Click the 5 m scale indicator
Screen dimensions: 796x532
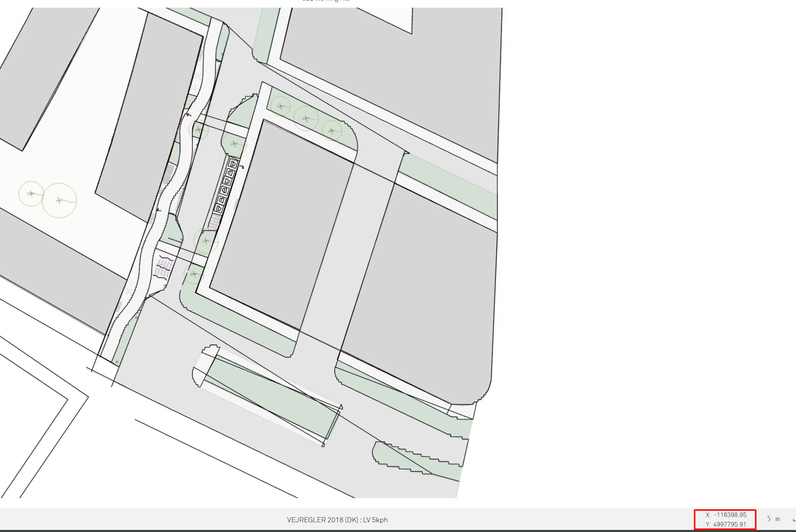(773, 519)
